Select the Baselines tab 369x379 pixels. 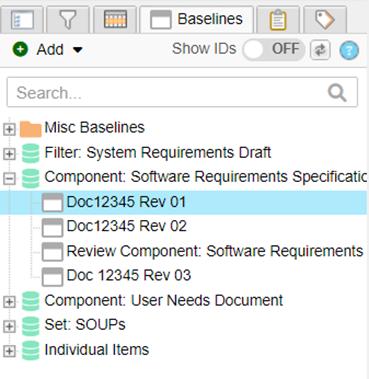click(197, 19)
